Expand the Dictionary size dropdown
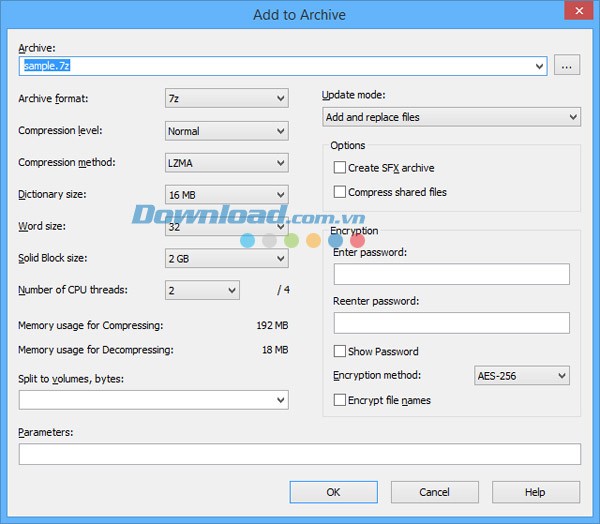Image resolution: width=600 pixels, height=524 pixels. click(x=226, y=195)
